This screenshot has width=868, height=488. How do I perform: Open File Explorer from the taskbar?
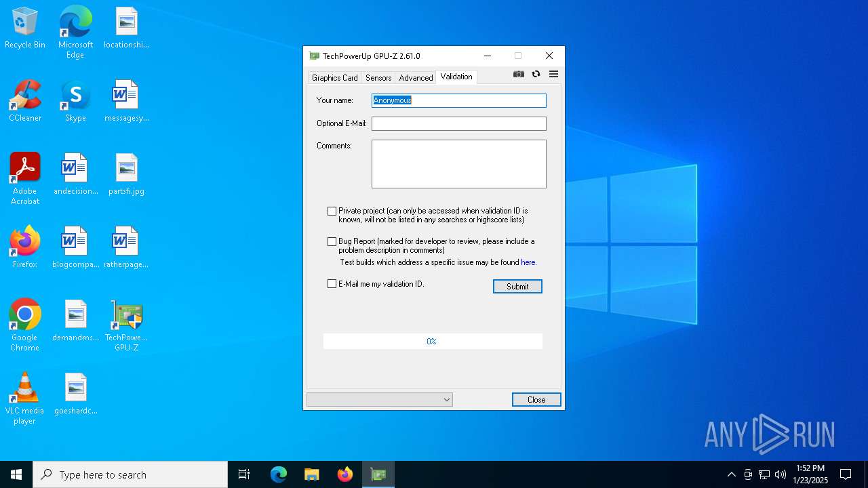tap(312, 474)
